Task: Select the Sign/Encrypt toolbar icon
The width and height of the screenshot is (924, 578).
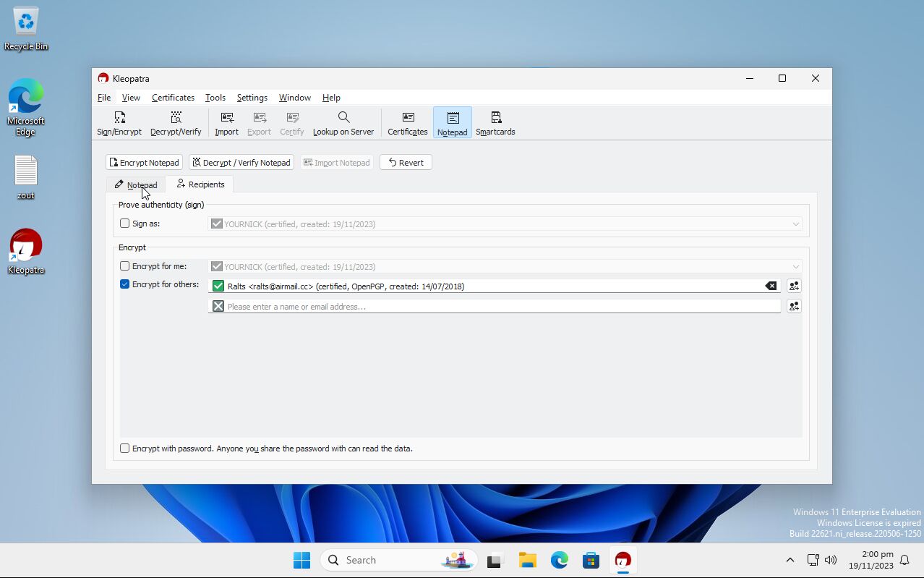Action: pos(119,122)
